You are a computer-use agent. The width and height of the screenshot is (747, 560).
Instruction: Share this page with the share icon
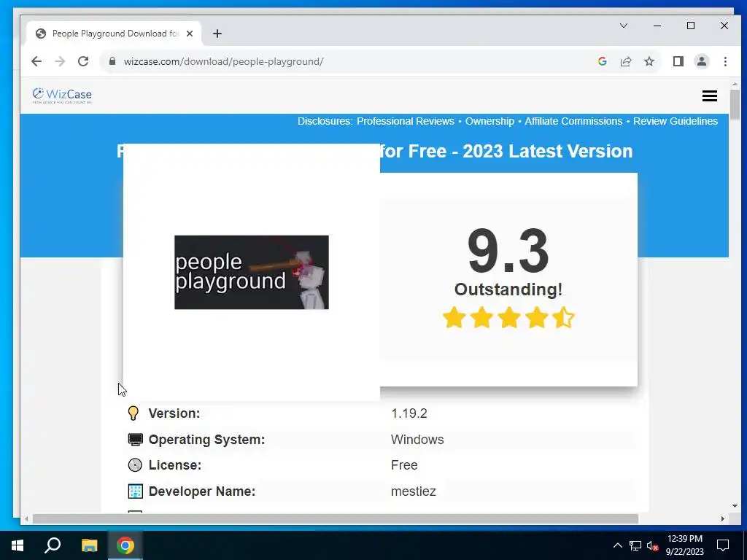625,61
